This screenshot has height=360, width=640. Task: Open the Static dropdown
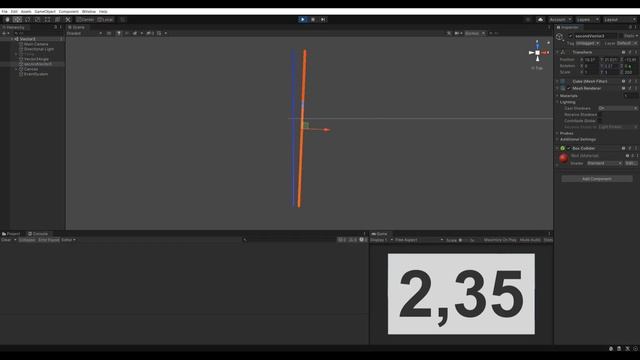click(630, 36)
